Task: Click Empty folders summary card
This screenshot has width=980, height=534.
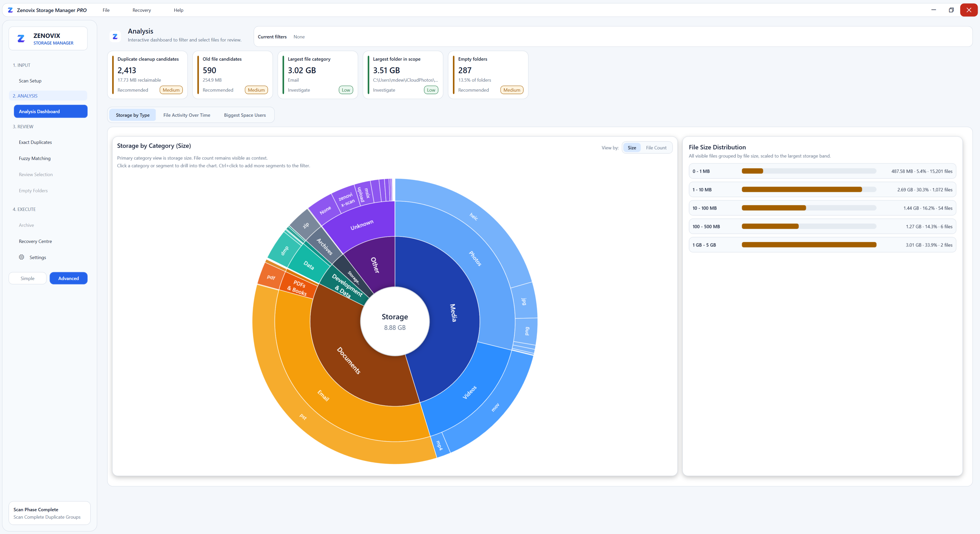Action: [x=489, y=74]
